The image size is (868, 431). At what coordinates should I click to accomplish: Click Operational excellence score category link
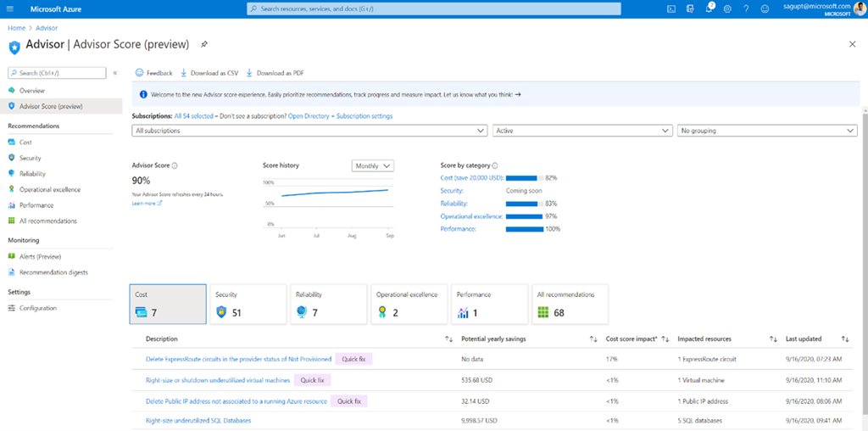pos(471,216)
